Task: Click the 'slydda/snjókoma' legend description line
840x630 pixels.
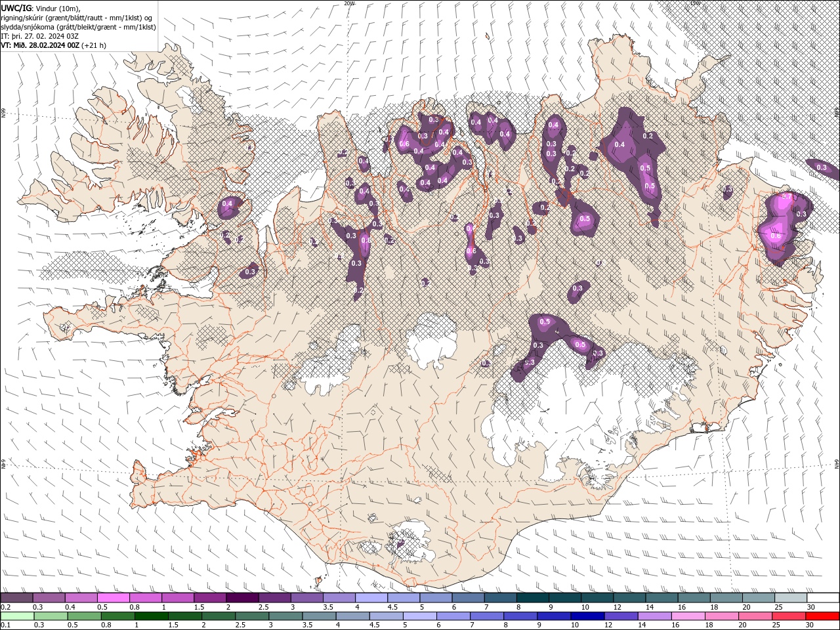Action: pyautogui.click(x=78, y=27)
